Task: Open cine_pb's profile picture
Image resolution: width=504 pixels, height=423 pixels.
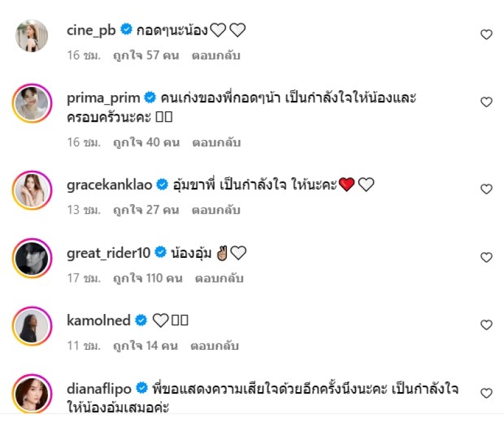Action: [31, 35]
